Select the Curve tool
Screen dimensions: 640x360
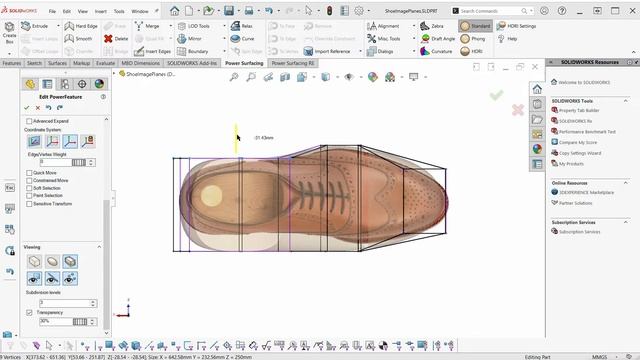point(242,39)
